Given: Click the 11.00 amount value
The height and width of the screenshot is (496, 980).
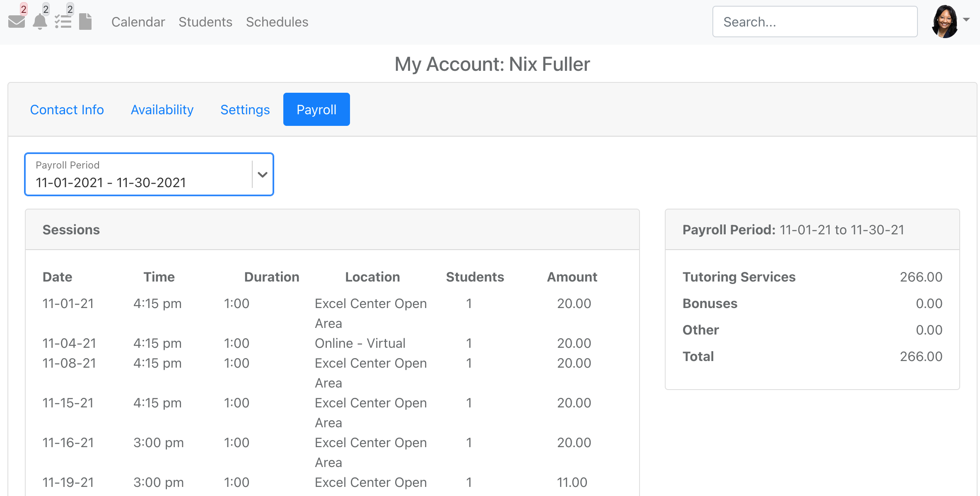Looking at the screenshot, I should (x=572, y=482).
